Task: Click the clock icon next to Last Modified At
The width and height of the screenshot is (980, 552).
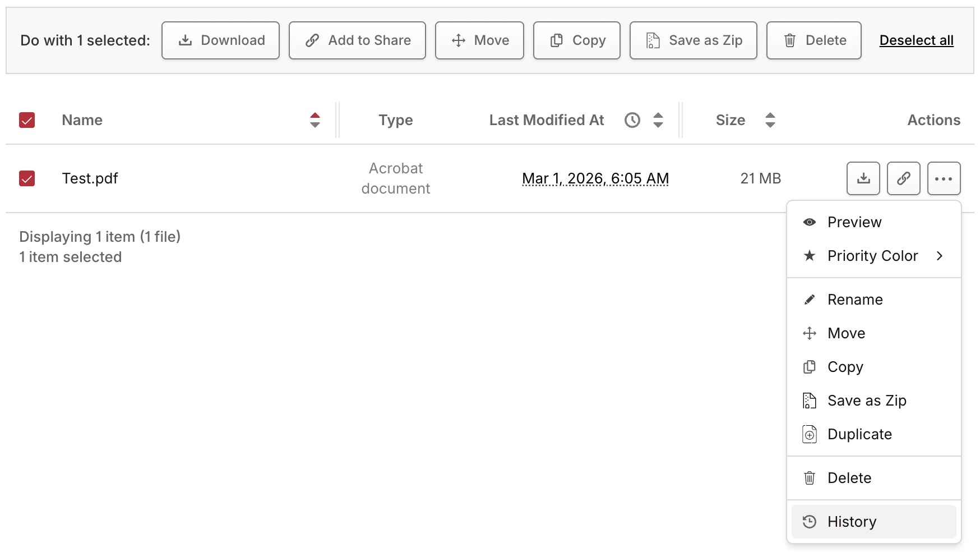Action: (632, 120)
